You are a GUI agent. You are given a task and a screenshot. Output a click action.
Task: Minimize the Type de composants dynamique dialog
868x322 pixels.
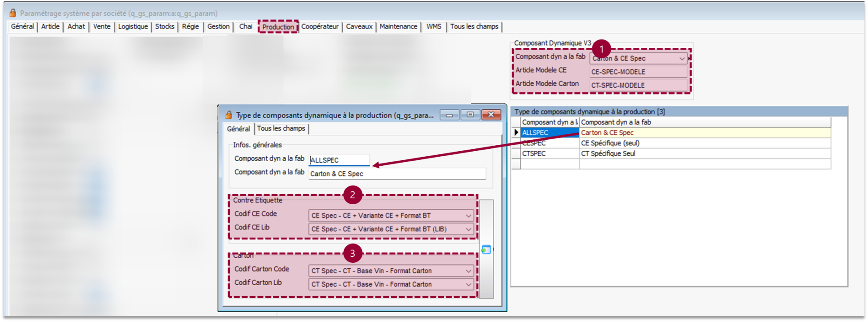449,115
